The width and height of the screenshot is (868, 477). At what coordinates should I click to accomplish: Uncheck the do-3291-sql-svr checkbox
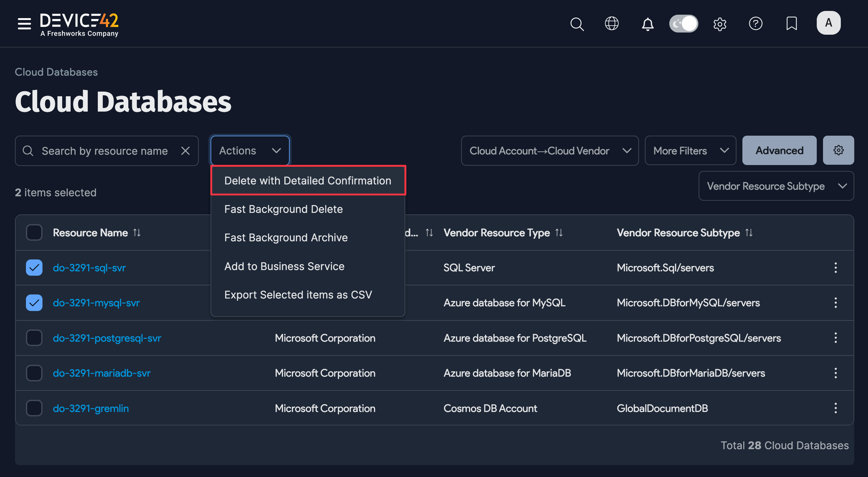coord(34,268)
